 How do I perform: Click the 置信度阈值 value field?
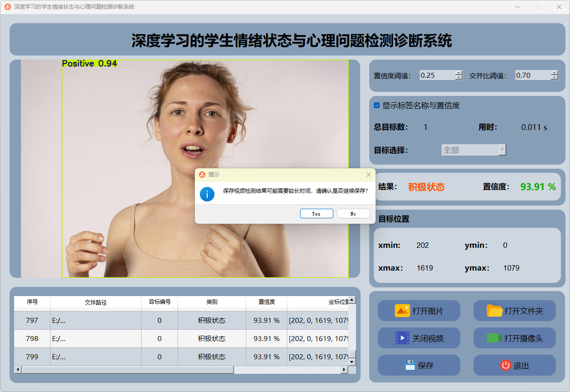[x=437, y=75]
